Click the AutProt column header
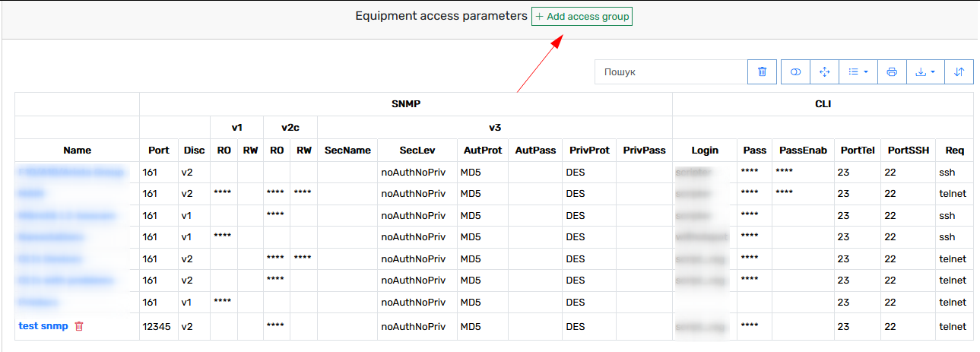 pyautogui.click(x=483, y=151)
